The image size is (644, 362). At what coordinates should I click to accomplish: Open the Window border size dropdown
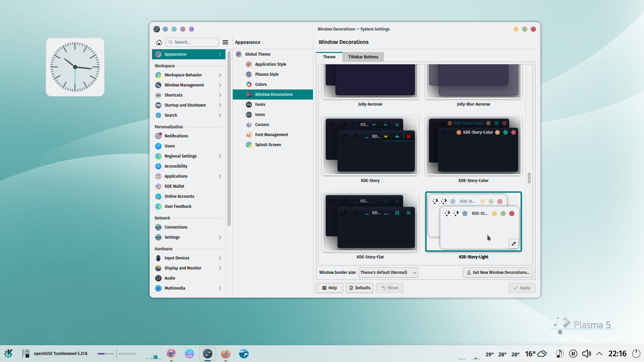388,273
